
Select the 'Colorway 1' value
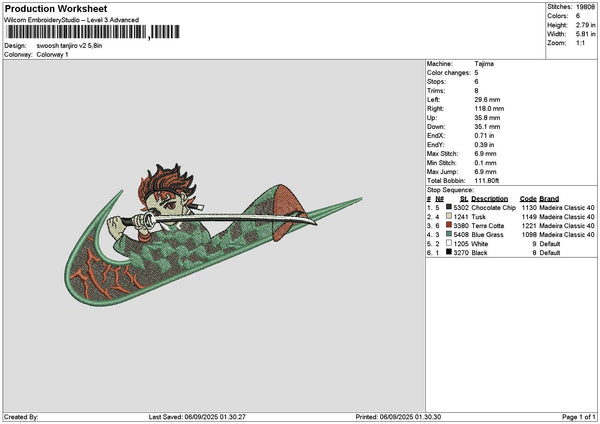coord(52,55)
